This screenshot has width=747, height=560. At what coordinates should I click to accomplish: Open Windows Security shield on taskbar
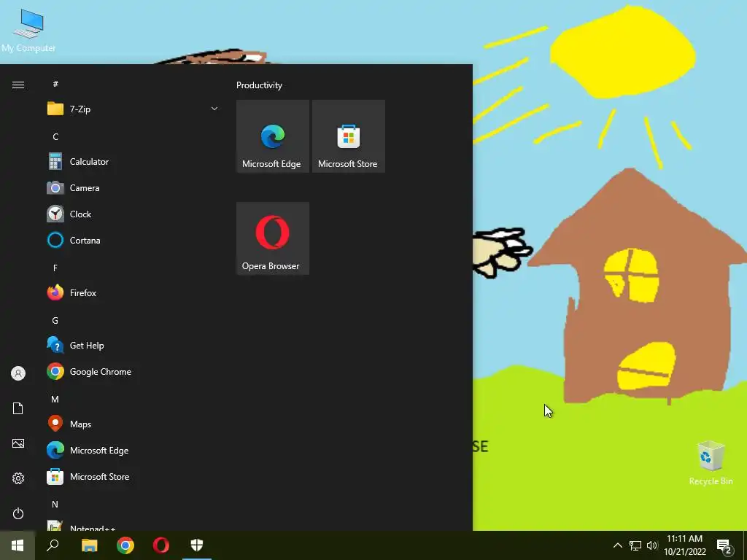coord(197,545)
